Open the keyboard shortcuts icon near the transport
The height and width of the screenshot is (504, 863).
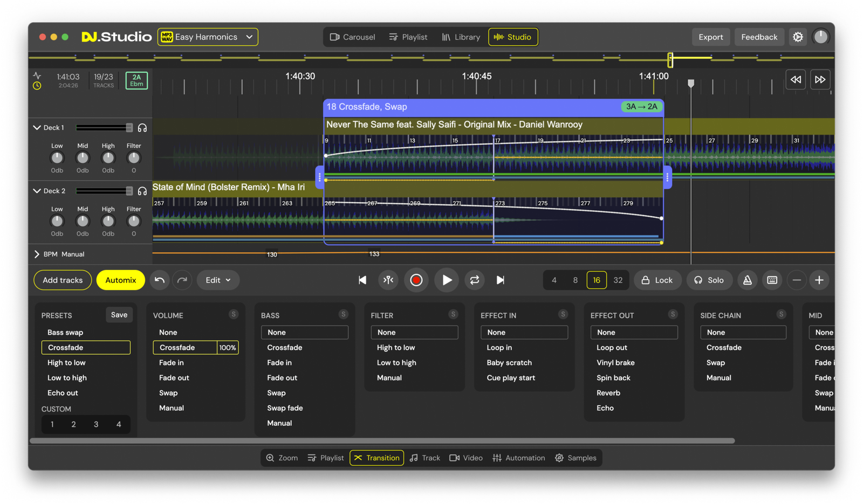[x=772, y=280]
